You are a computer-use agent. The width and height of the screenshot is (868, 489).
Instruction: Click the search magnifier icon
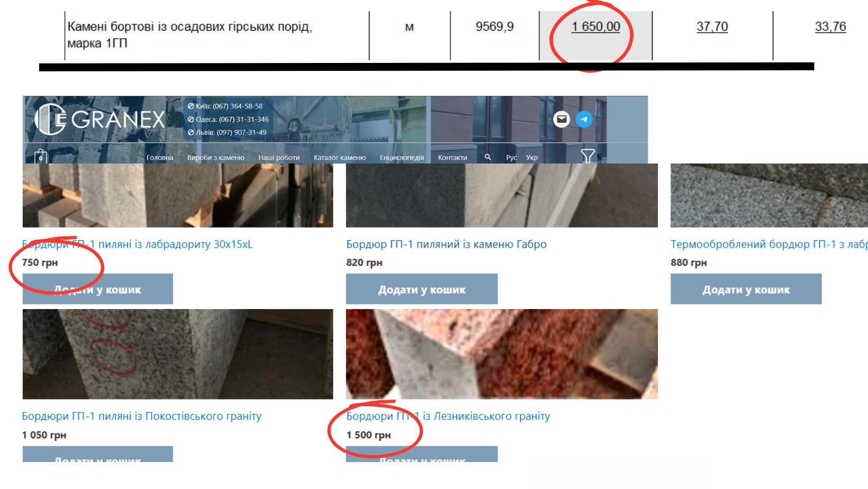click(487, 157)
